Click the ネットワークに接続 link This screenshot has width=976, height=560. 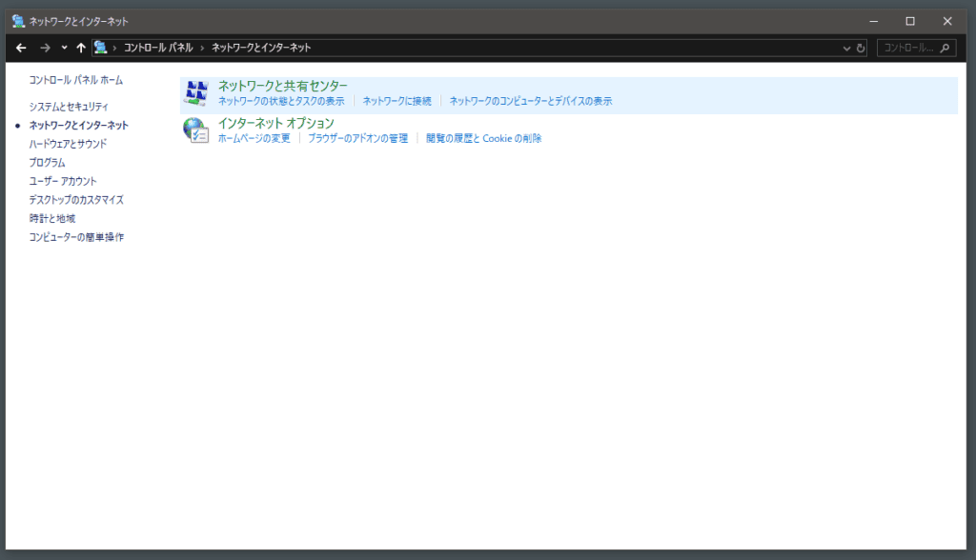click(397, 101)
